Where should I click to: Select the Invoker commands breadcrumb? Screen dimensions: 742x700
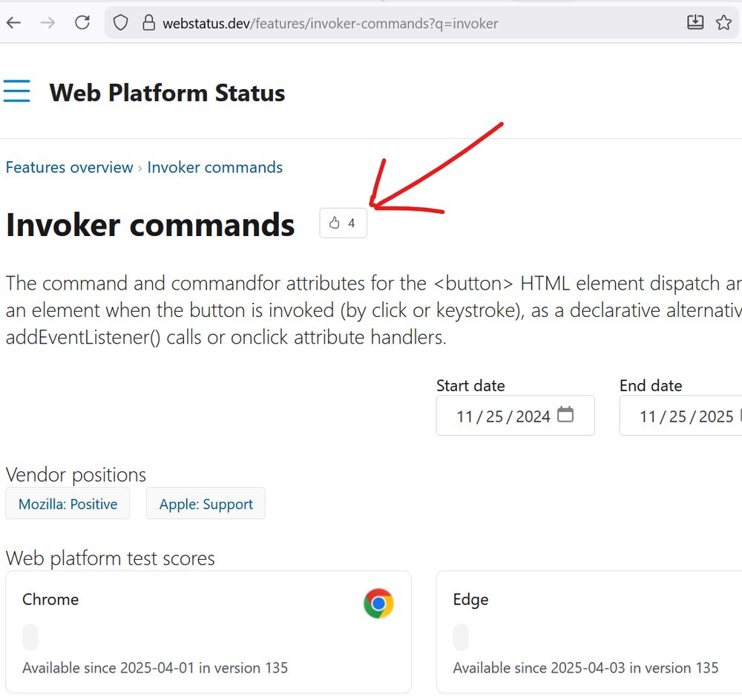point(214,167)
